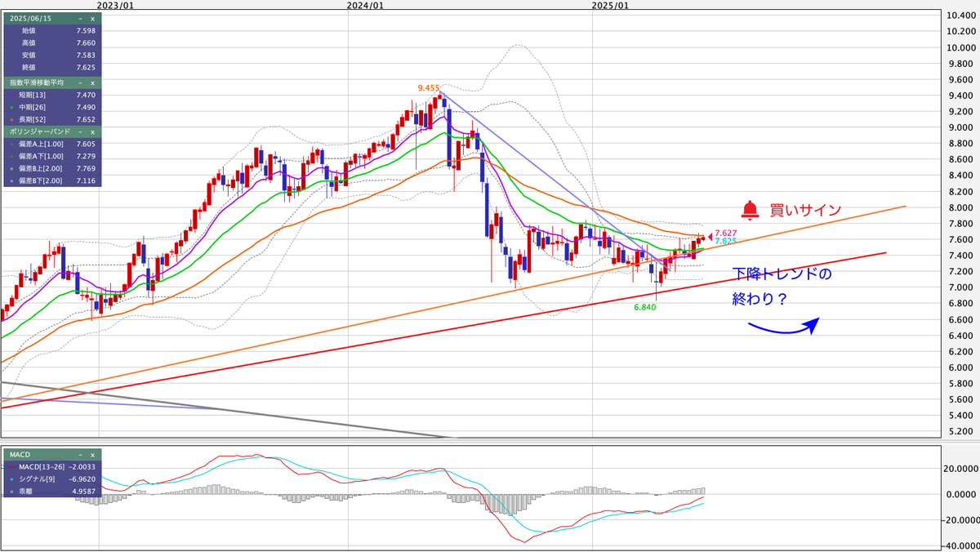Click the red bell buy-signal icon

point(750,210)
